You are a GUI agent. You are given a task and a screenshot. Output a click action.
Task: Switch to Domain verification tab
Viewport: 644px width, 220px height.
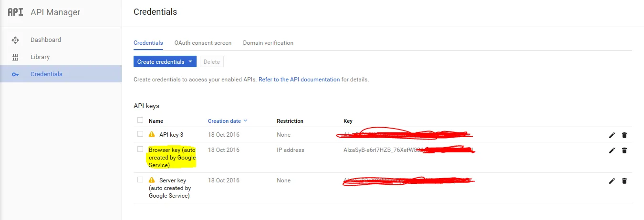pos(268,43)
